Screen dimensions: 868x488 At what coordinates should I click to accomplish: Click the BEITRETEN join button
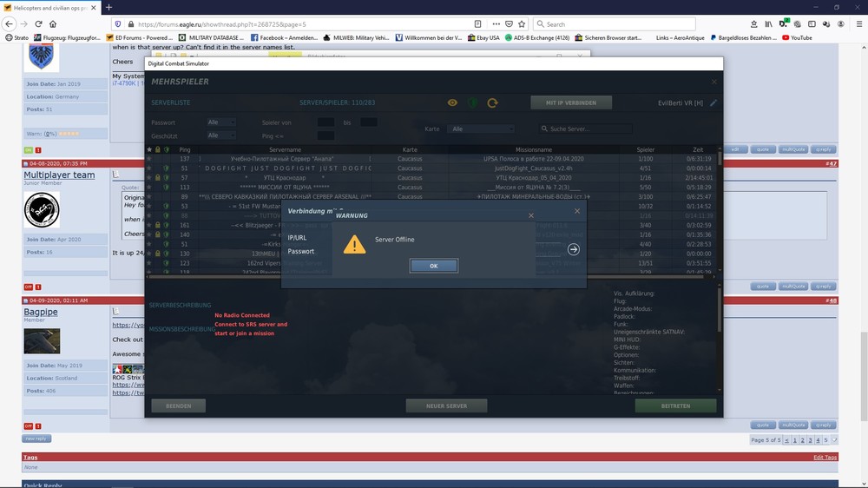(675, 406)
